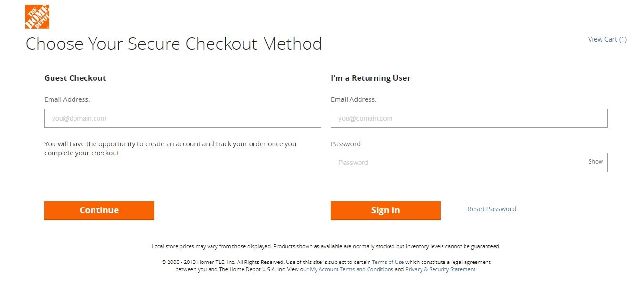
Task: Click the orange Sign In button
Action: pyautogui.click(x=386, y=210)
